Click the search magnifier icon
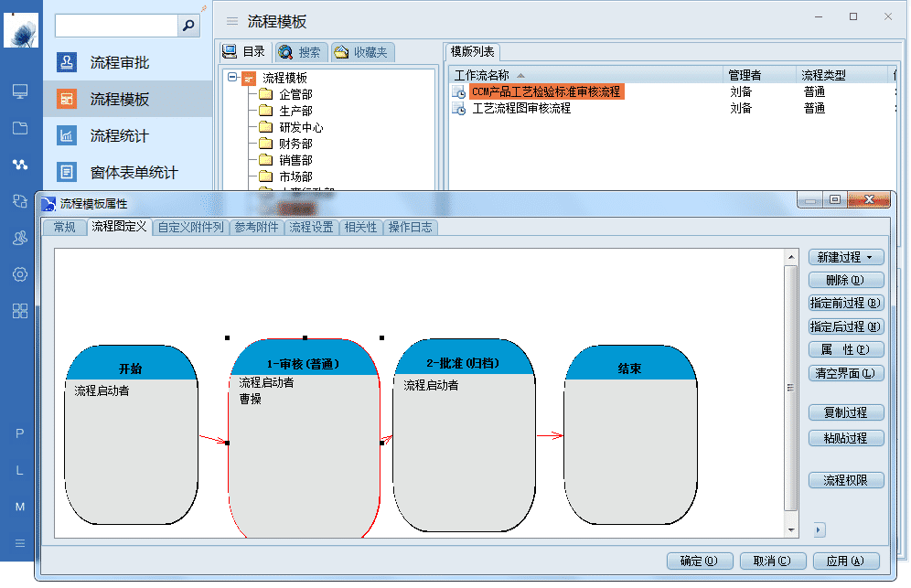 pyautogui.click(x=189, y=26)
